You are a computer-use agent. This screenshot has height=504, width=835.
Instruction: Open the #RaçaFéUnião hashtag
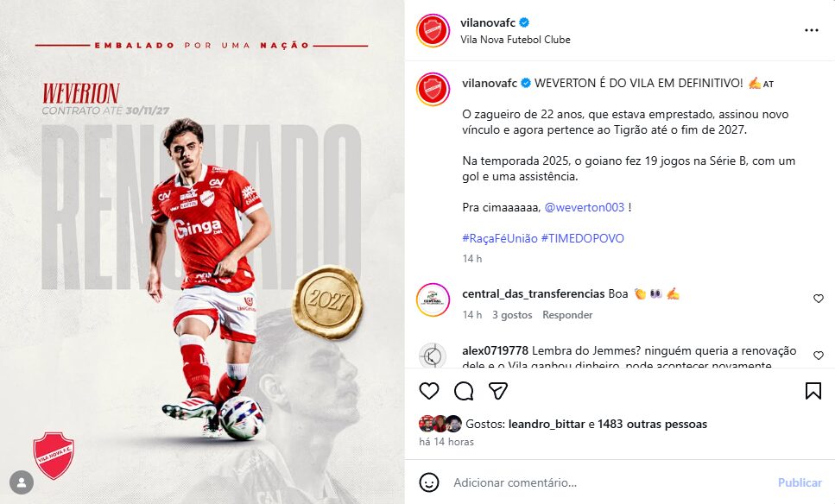[500, 238]
